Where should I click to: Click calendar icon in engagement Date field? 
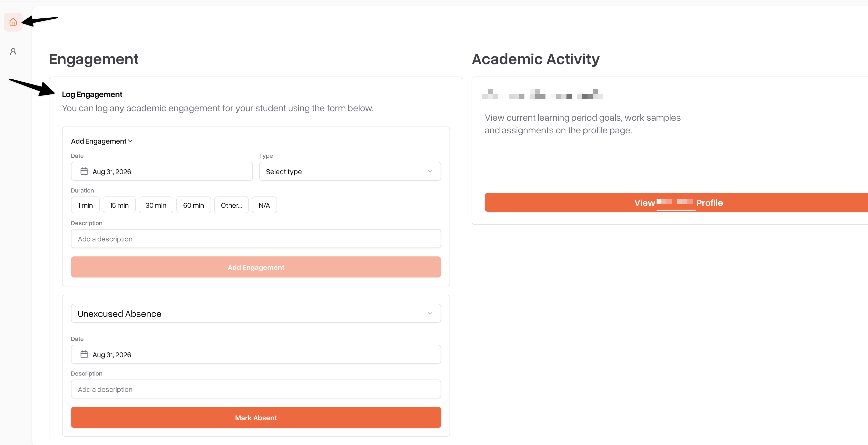pyautogui.click(x=84, y=171)
